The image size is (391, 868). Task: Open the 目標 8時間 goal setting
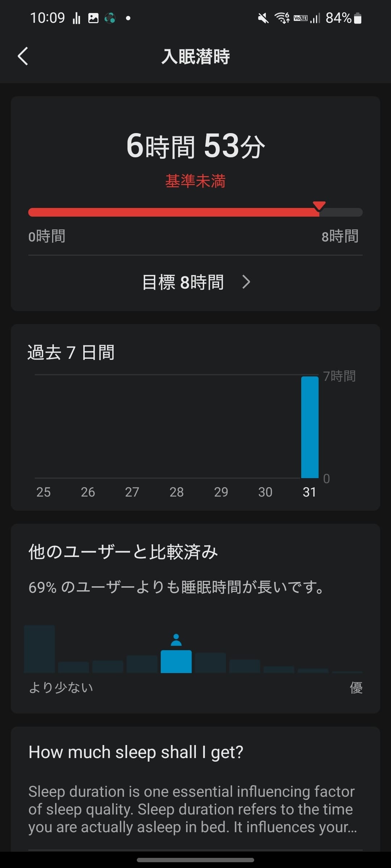pos(183,282)
